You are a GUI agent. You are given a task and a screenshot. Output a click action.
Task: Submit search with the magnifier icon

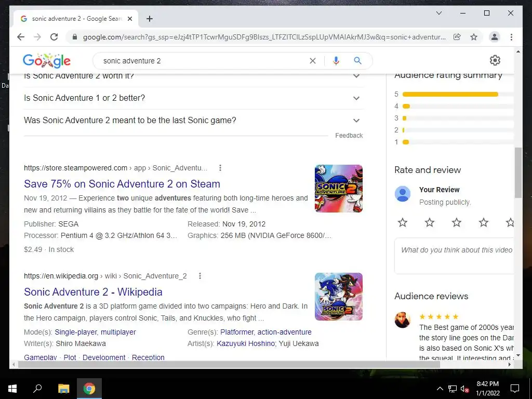point(357,61)
